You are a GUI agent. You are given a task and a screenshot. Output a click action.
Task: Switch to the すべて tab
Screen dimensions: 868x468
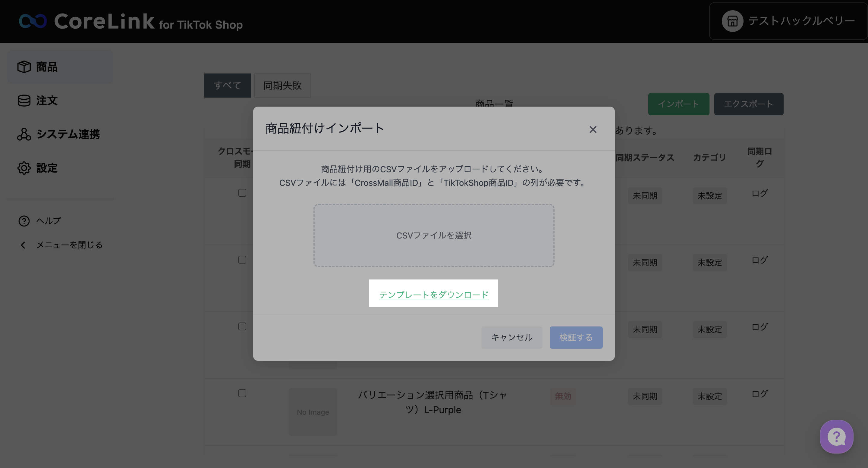click(227, 86)
